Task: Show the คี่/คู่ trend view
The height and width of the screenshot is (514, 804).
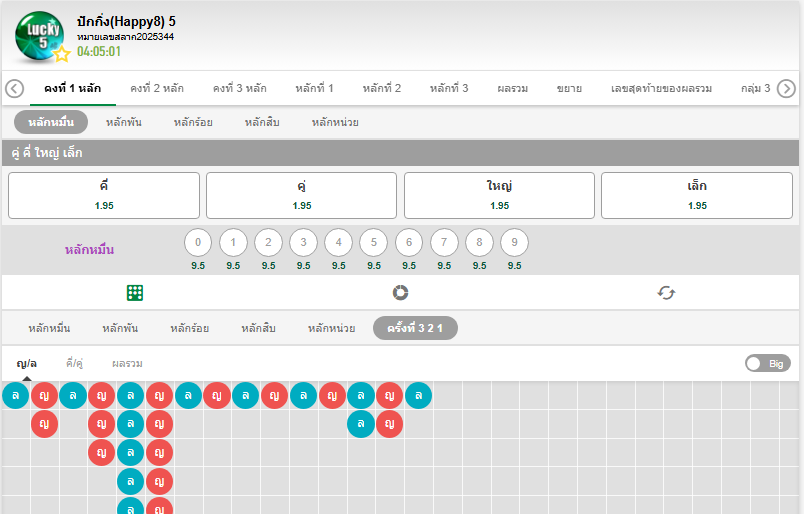Action: tap(74, 363)
